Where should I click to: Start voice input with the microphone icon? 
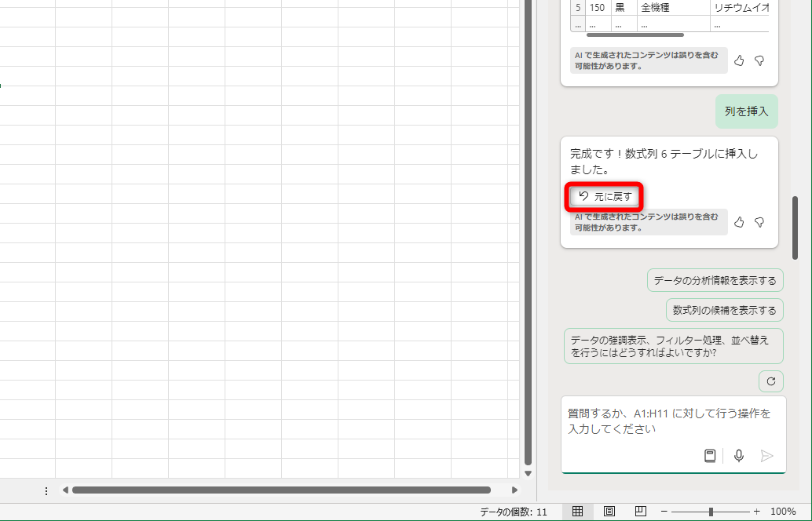coord(738,455)
